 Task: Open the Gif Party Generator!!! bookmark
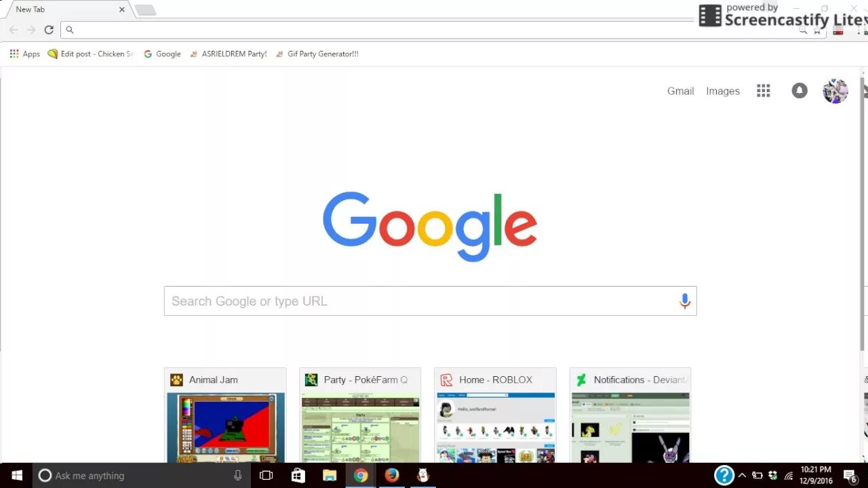[x=317, y=54]
